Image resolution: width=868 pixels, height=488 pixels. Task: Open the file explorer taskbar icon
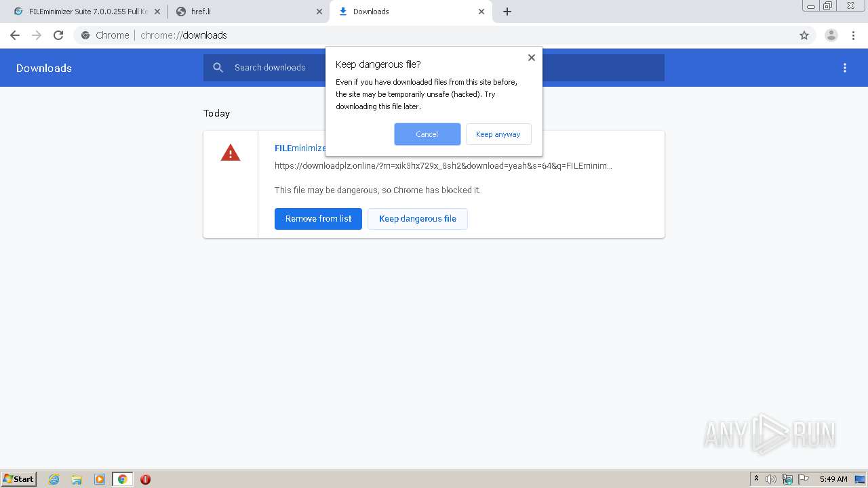click(x=77, y=479)
